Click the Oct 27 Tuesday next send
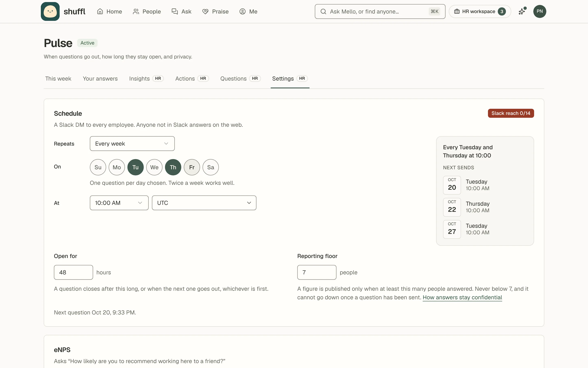The image size is (588, 368). coord(485,229)
